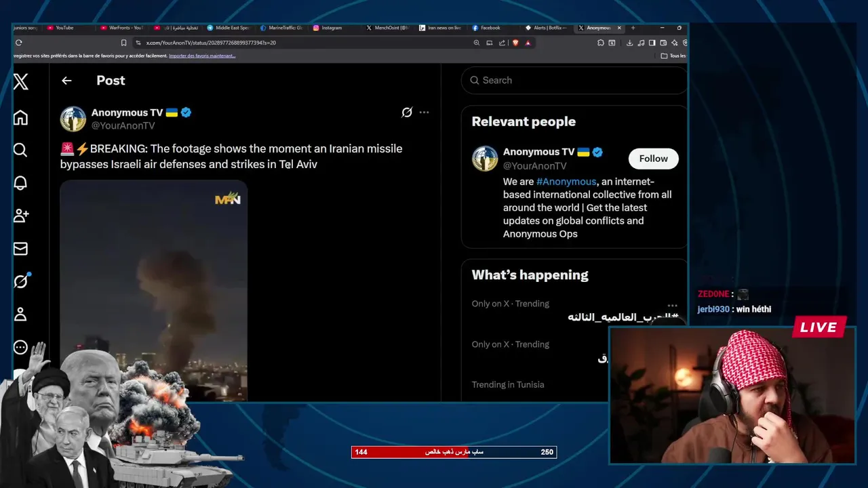Click Importer des favoris maintenant link
The width and height of the screenshot is (868, 488).
coord(202,56)
